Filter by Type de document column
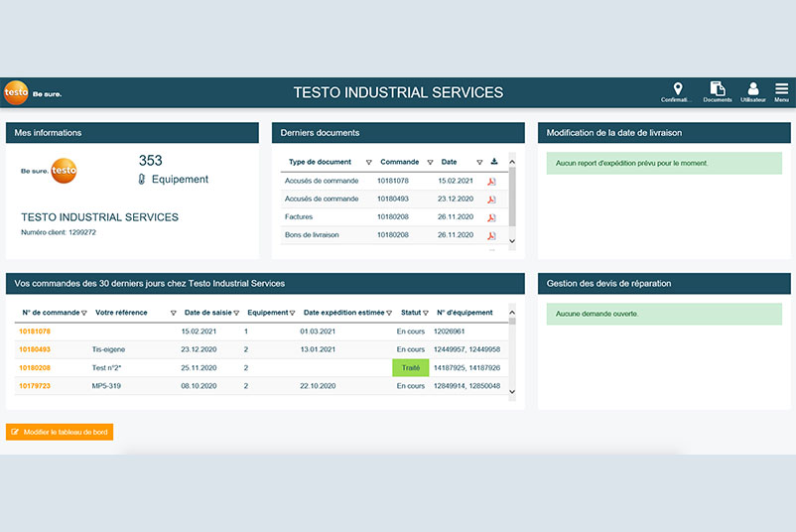 click(369, 163)
